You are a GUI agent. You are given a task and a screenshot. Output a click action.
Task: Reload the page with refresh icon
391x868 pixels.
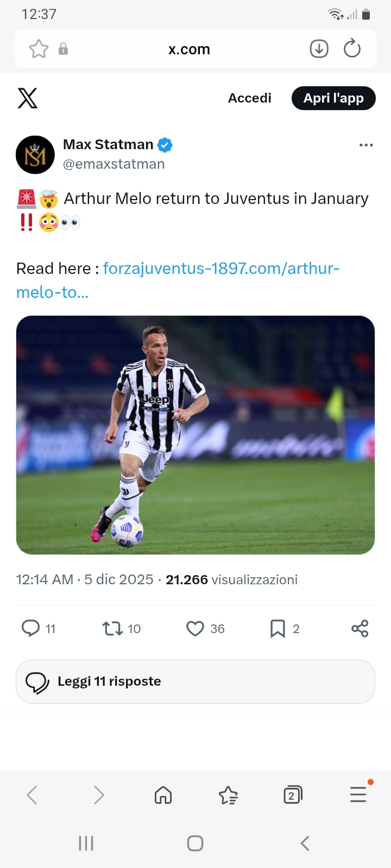352,49
